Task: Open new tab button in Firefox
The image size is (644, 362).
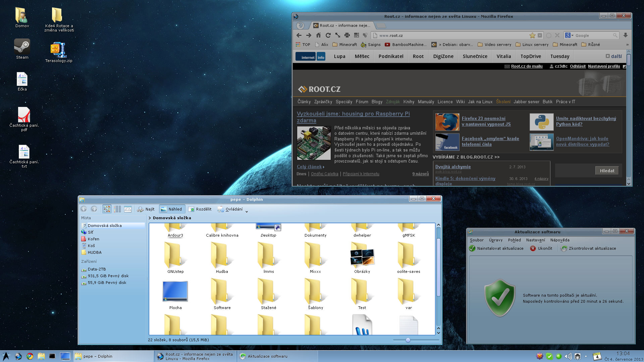Action: coord(381,25)
